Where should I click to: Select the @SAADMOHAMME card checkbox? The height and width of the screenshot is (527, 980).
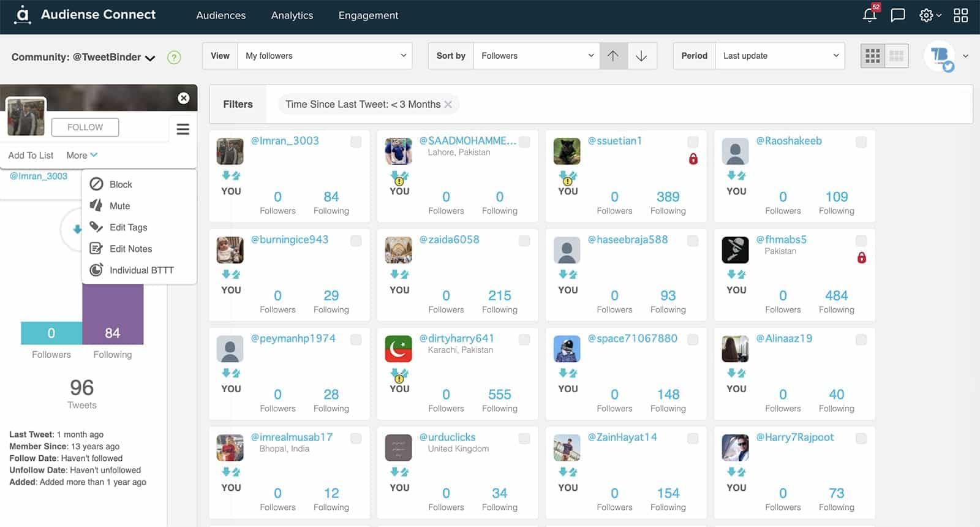[524, 142]
